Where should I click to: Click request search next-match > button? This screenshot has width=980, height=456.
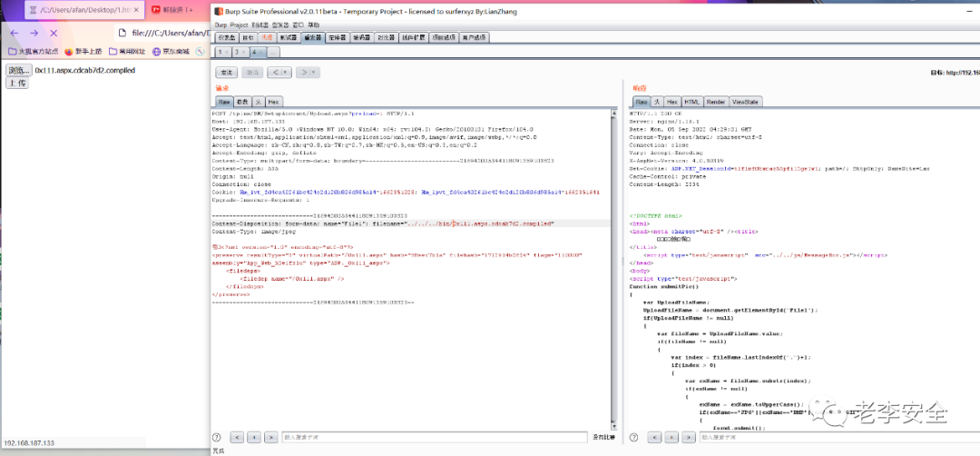tap(271, 437)
